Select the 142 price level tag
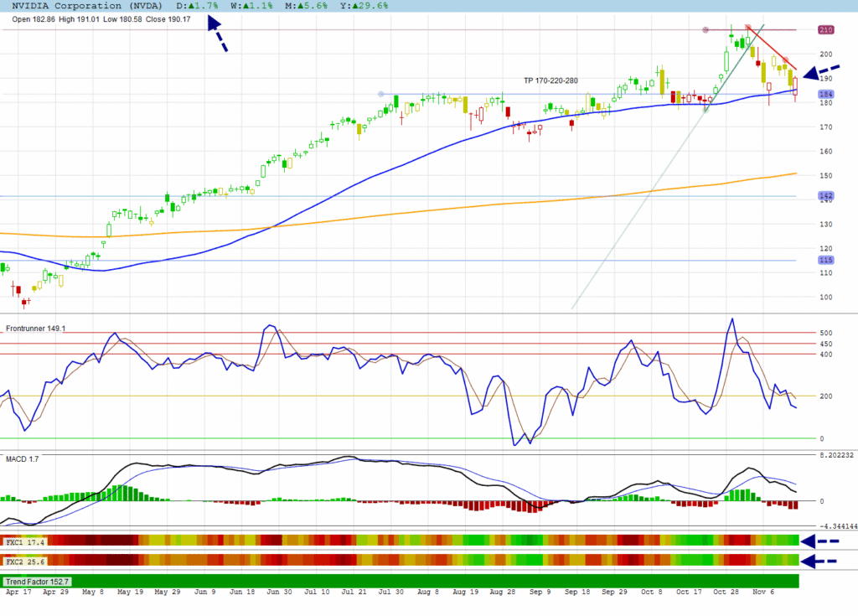This screenshot has width=858, height=616. coord(824,196)
